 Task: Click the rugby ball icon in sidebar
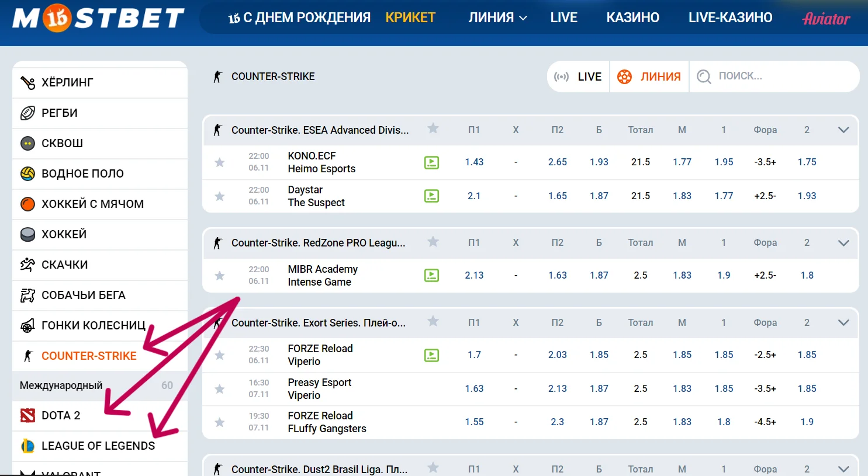pyautogui.click(x=27, y=113)
